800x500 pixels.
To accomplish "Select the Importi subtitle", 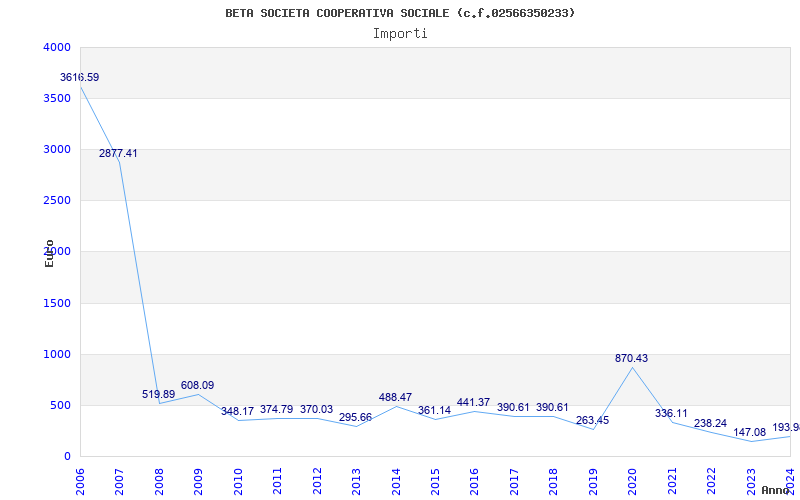I will click(x=400, y=34).
